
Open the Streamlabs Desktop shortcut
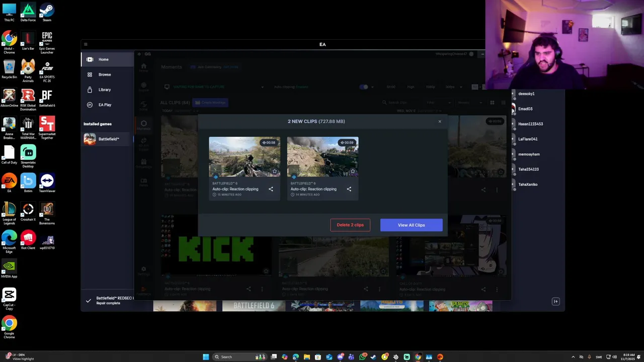tap(28, 156)
